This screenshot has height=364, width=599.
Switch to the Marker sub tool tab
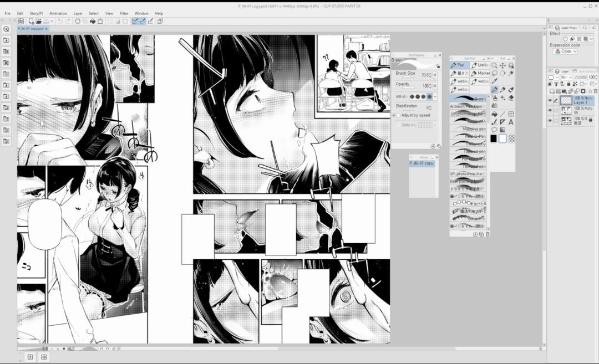tap(480, 73)
